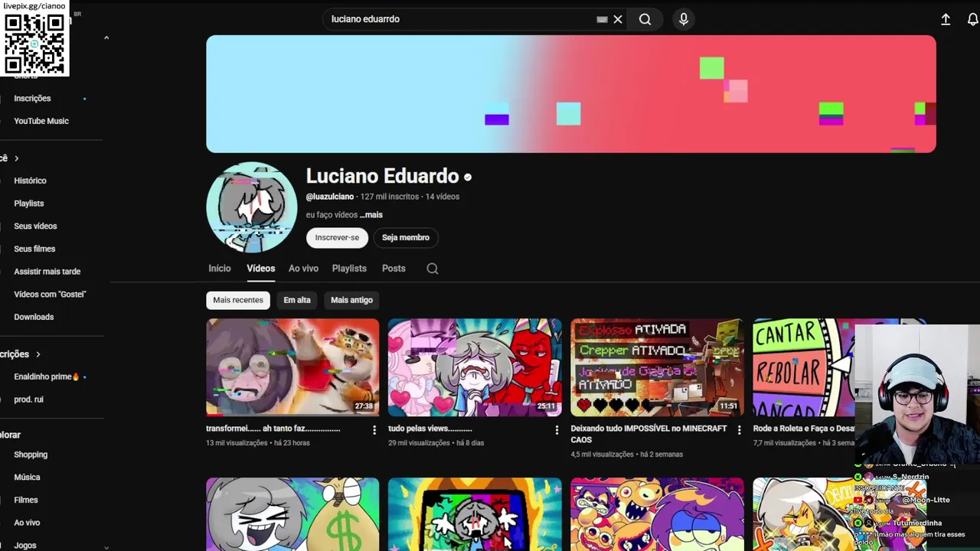Click the 'transformei...... ah tanto faz' title
980x551 pixels.
(273, 429)
